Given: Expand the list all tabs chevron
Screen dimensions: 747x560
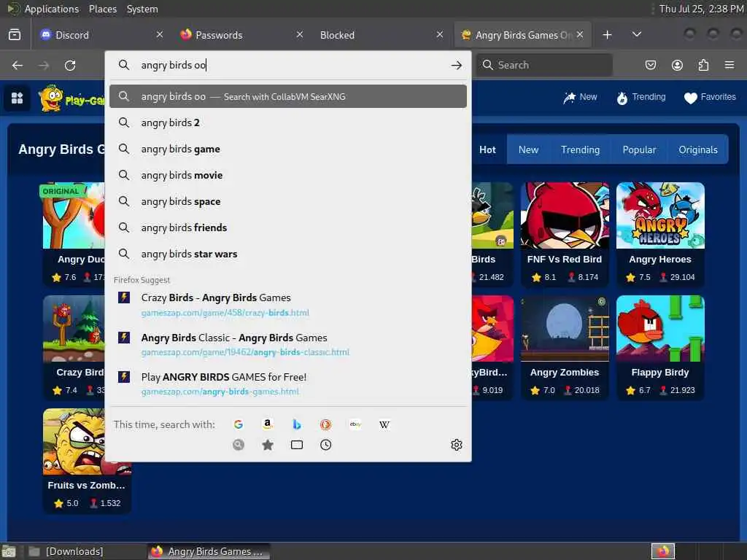Looking at the screenshot, I should click(636, 35).
